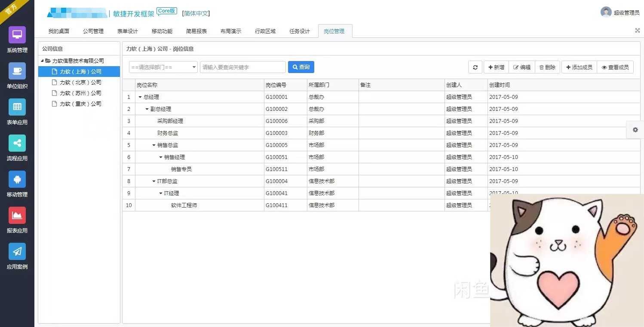Select the 采购部经理 row
Viewport: 644px width, 327px height.
tap(381, 121)
